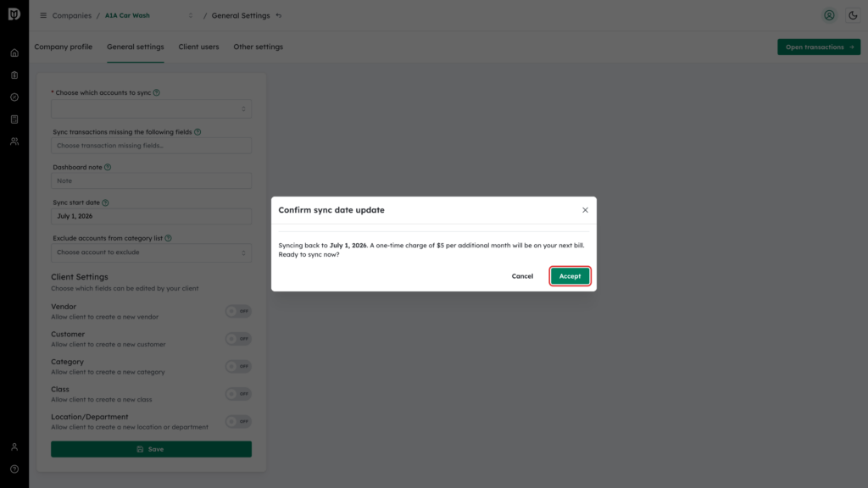This screenshot has width=868, height=488.
Task: Open A1A Car Wash company selector
Action: 149,15
